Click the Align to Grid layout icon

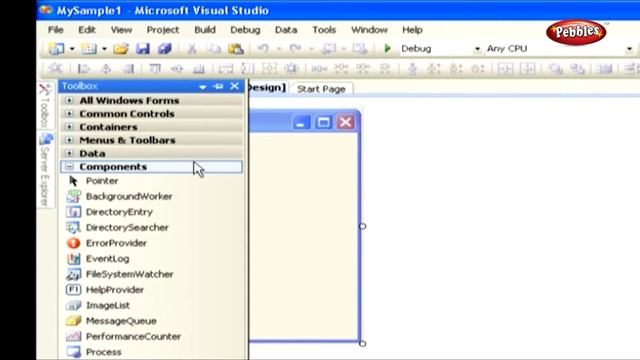pyautogui.click(x=55, y=69)
